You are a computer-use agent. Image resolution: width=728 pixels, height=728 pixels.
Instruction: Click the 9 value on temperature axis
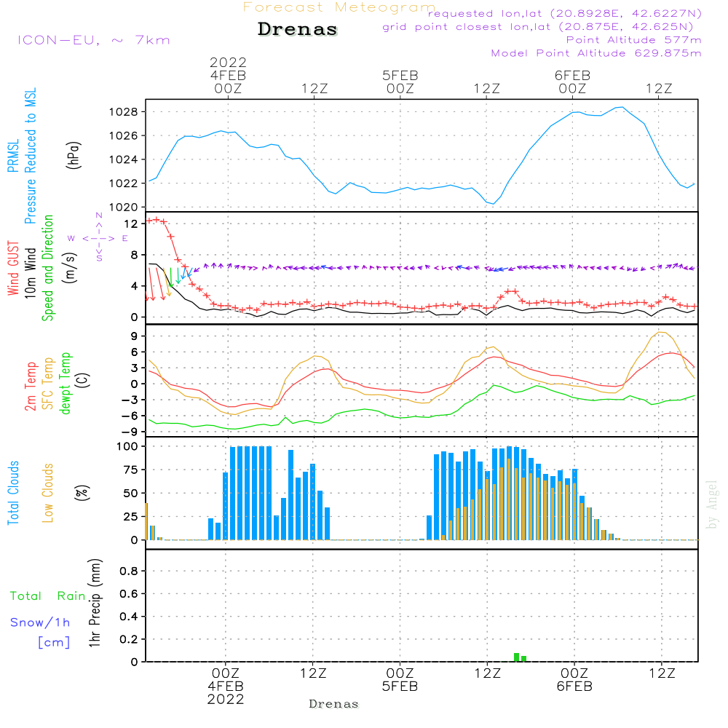tap(135, 336)
